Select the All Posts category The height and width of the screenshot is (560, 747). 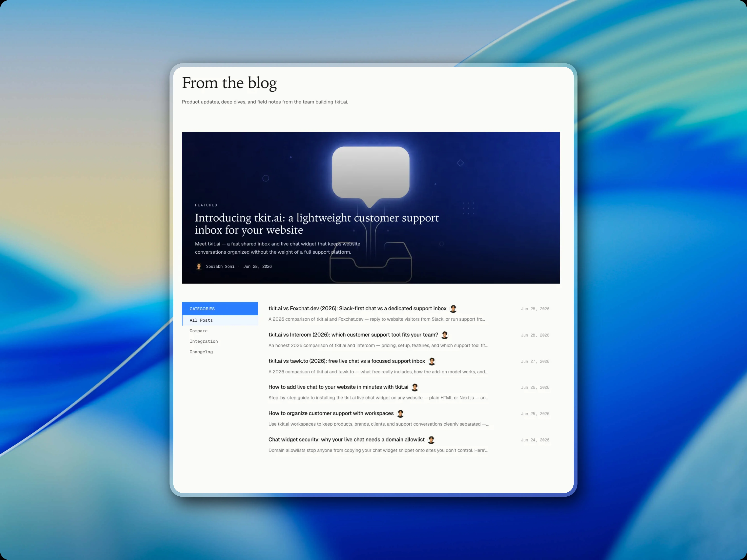pyautogui.click(x=220, y=320)
